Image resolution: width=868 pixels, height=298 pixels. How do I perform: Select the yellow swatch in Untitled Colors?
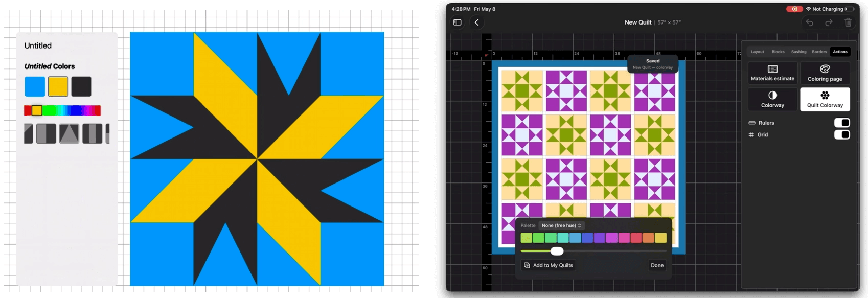58,86
